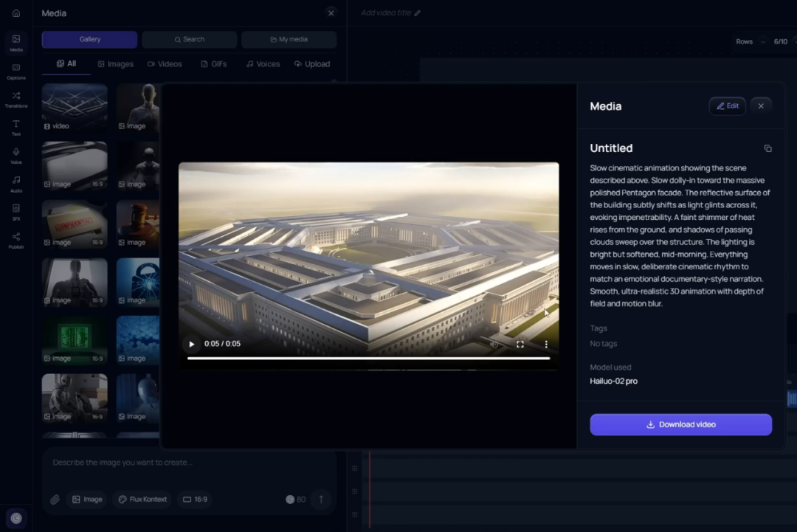Open the Audio sidebar section

pyautogui.click(x=15, y=184)
